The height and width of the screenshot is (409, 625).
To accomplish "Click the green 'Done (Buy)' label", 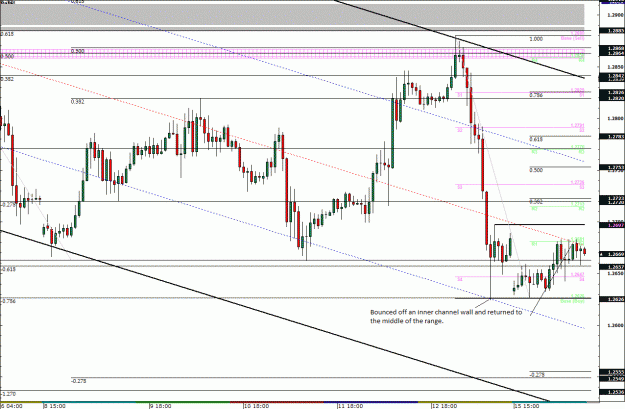I will 572,301.
